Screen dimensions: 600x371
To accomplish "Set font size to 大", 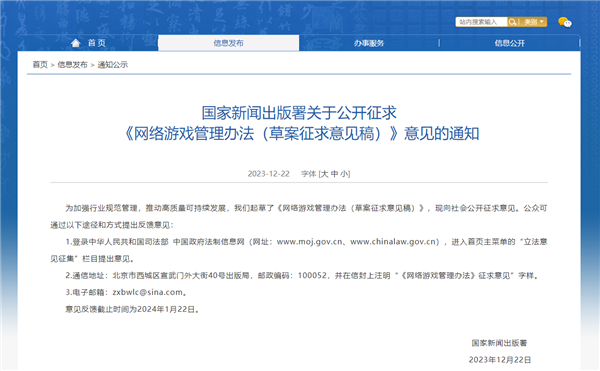I will point(324,174).
